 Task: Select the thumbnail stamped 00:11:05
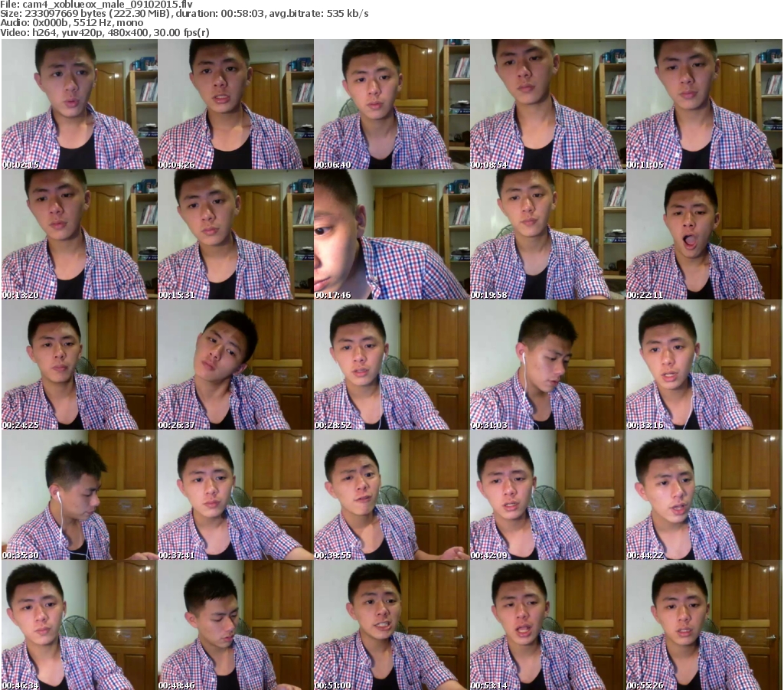click(x=704, y=104)
